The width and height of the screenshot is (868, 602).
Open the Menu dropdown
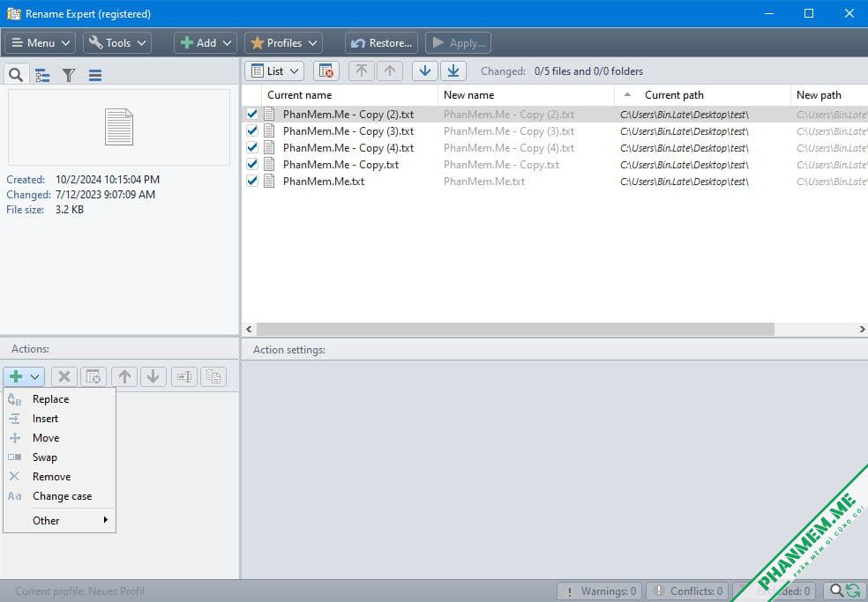(x=40, y=42)
